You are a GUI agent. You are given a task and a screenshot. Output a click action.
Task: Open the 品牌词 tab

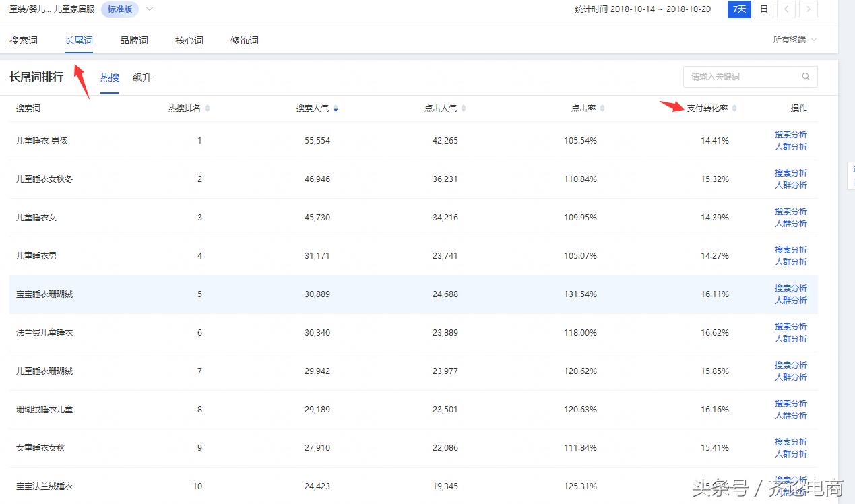tap(134, 40)
